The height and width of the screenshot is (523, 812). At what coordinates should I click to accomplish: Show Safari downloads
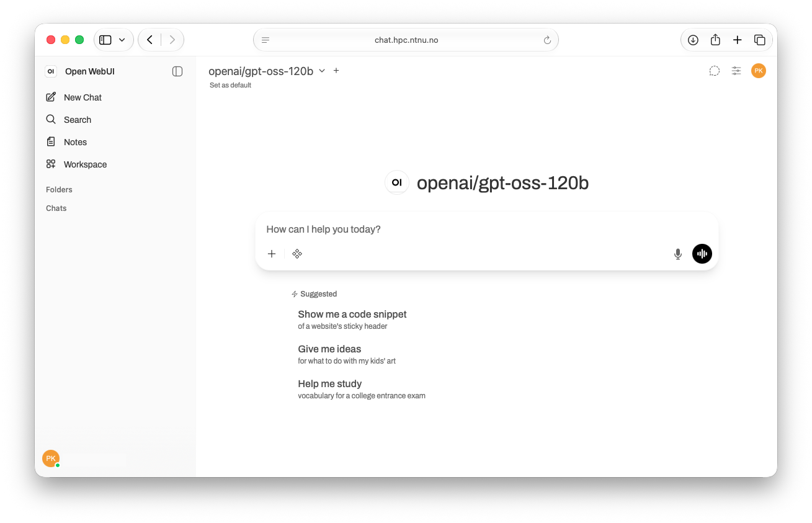coord(694,40)
